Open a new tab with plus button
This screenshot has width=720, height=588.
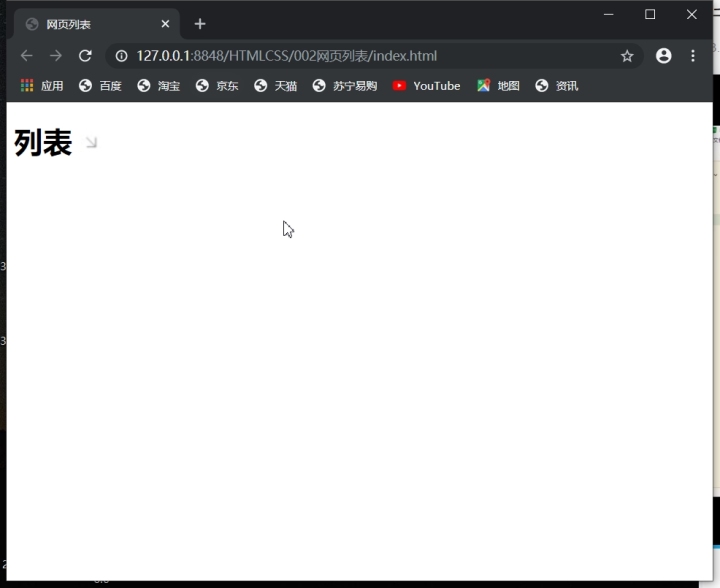(x=200, y=24)
